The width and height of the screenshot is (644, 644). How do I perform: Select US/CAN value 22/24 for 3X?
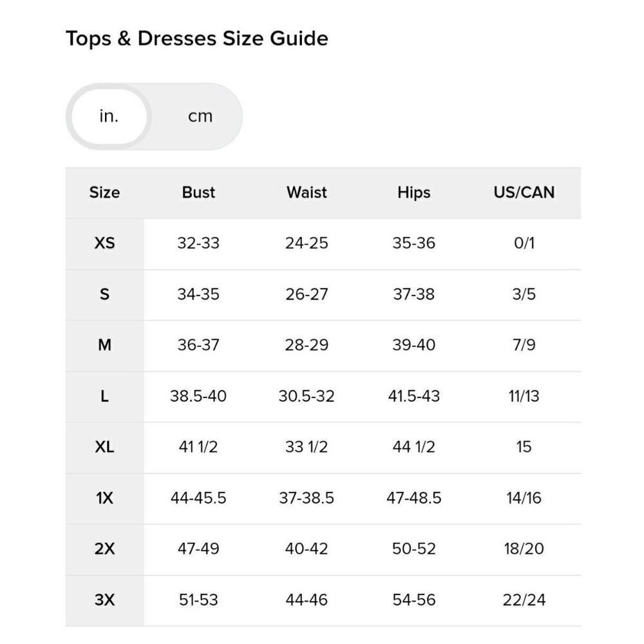point(524,600)
